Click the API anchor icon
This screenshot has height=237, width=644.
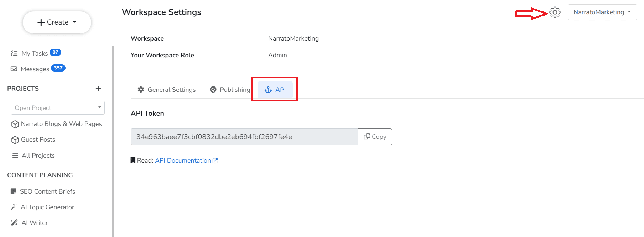(268, 90)
